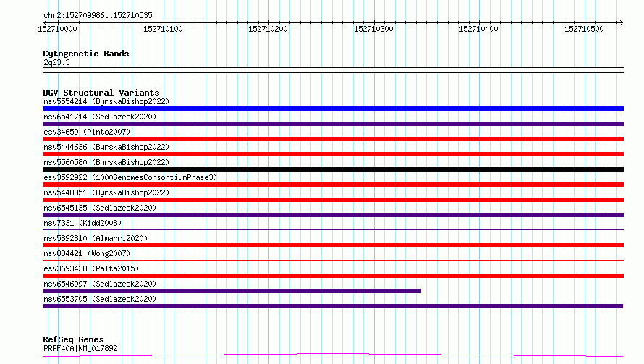Image resolution: width=644 pixels, height=364 pixels.
Task: Open variant nsv5554214 (ByrskaBishop2022) label
Action: point(106,101)
